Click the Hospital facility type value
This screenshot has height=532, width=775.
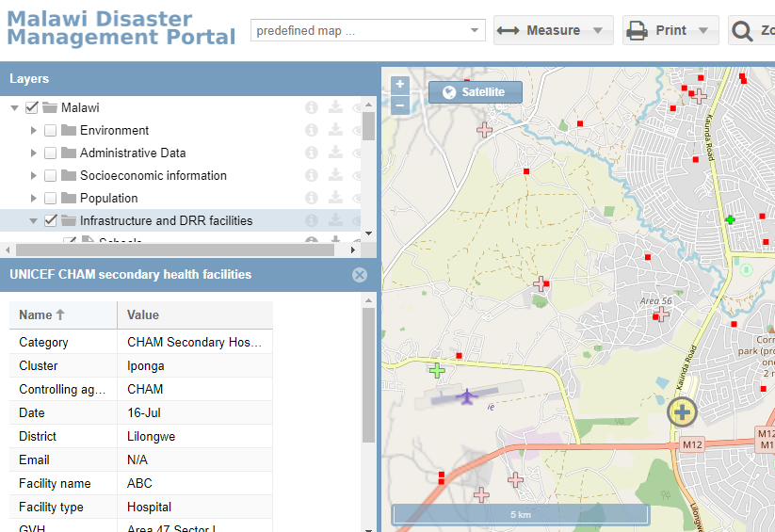tap(150, 507)
